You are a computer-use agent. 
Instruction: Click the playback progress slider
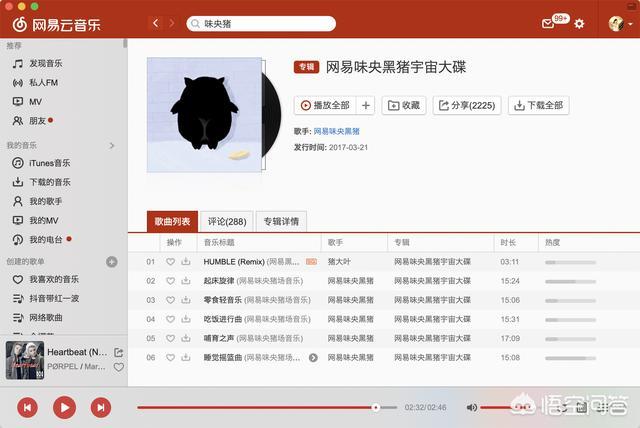click(x=260, y=407)
